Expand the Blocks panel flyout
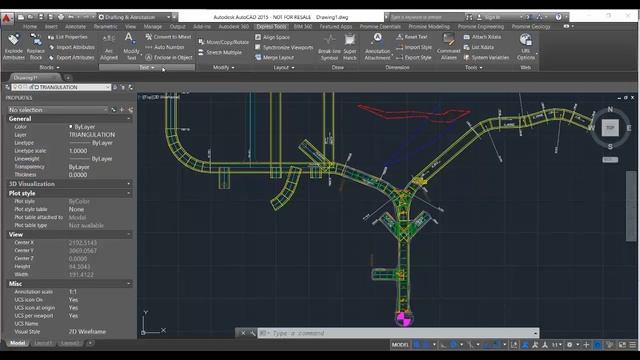The image size is (640, 360). [50, 67]
